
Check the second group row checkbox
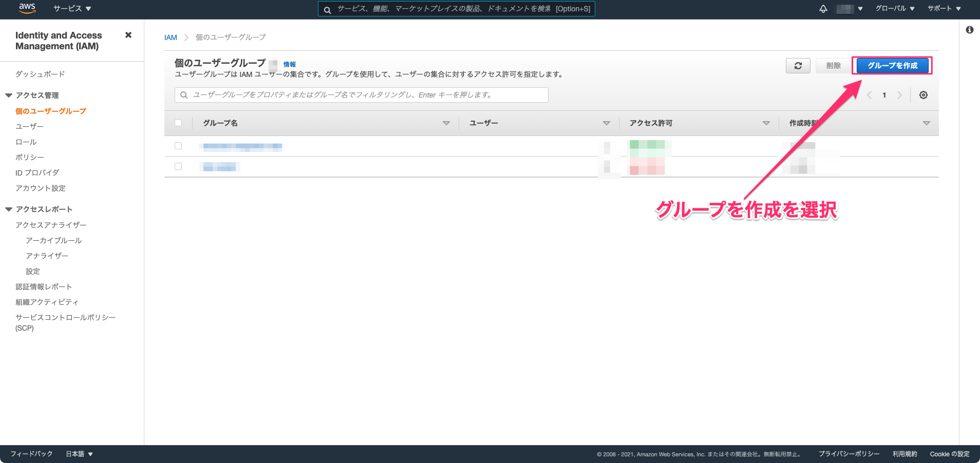tap(178, 166)
